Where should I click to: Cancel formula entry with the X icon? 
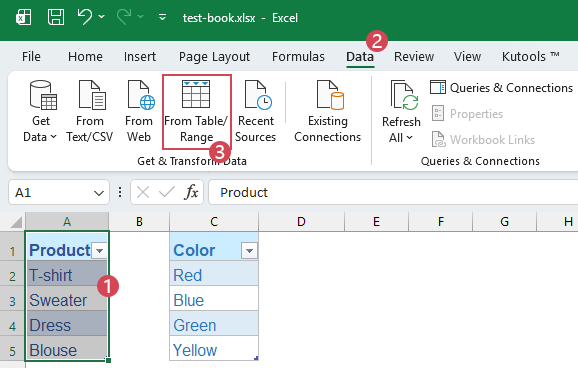[x=143, y=192]
